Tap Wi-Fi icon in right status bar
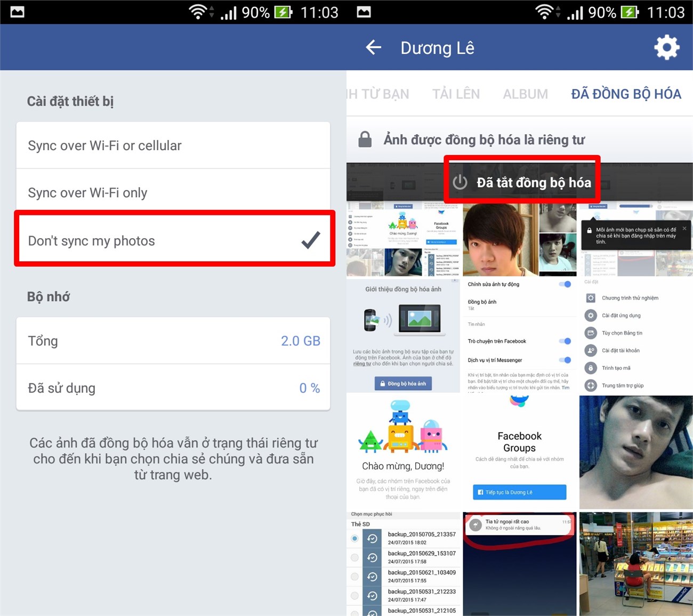This screenshot has width=693, height=616. coord(545,12)
